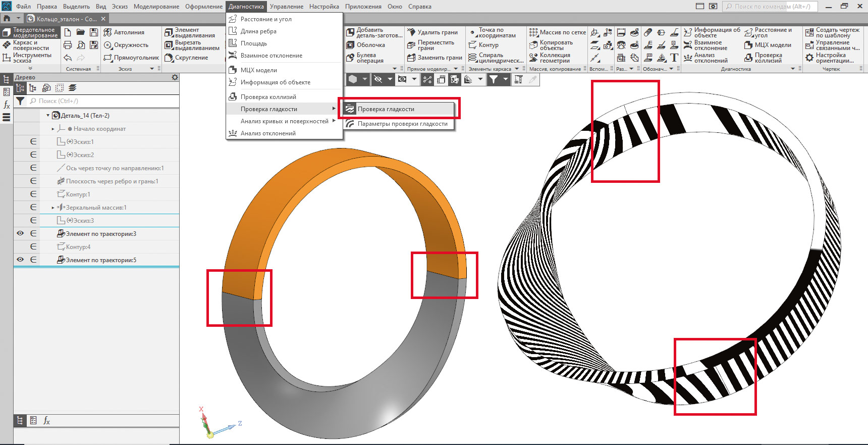Image resolution: width=868 pixels, height=445 pixels.
Task: Toggle inclusion mark for Зеркальный массив:1 row
Action: (33, 207)
